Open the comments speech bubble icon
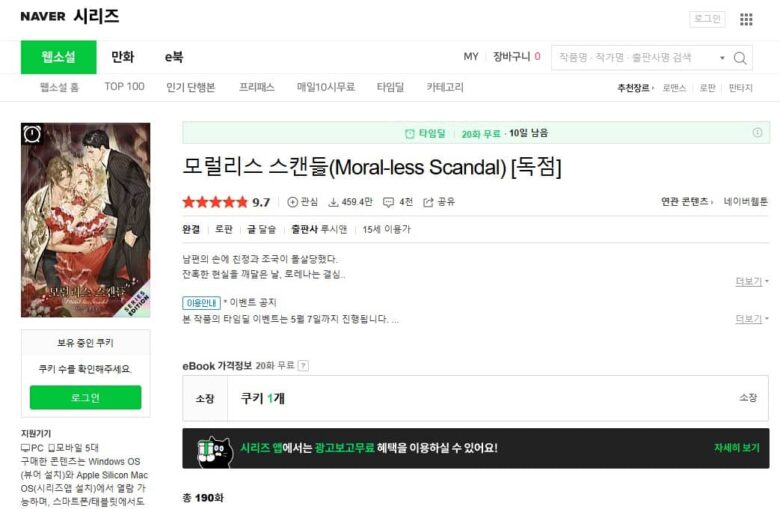Viewport: 780px width, 509px height. click(x=388, y=202)
